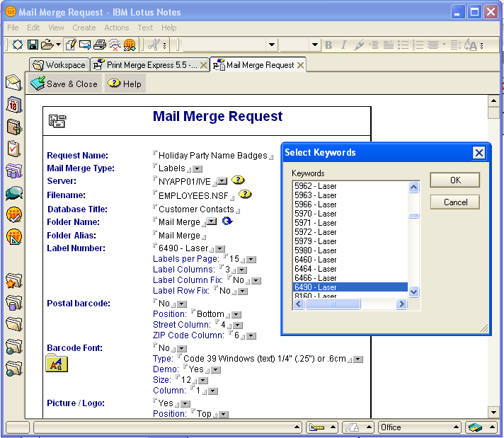
Task: Click the save disk icon in the toolbar
Action: 33,45
